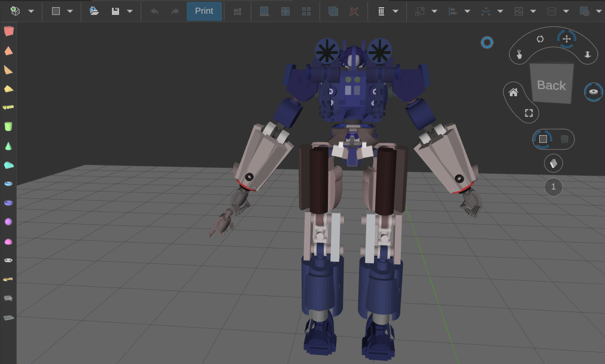Select the cone shape from the sidebar

pyautogui.click(x=8, y=145)
